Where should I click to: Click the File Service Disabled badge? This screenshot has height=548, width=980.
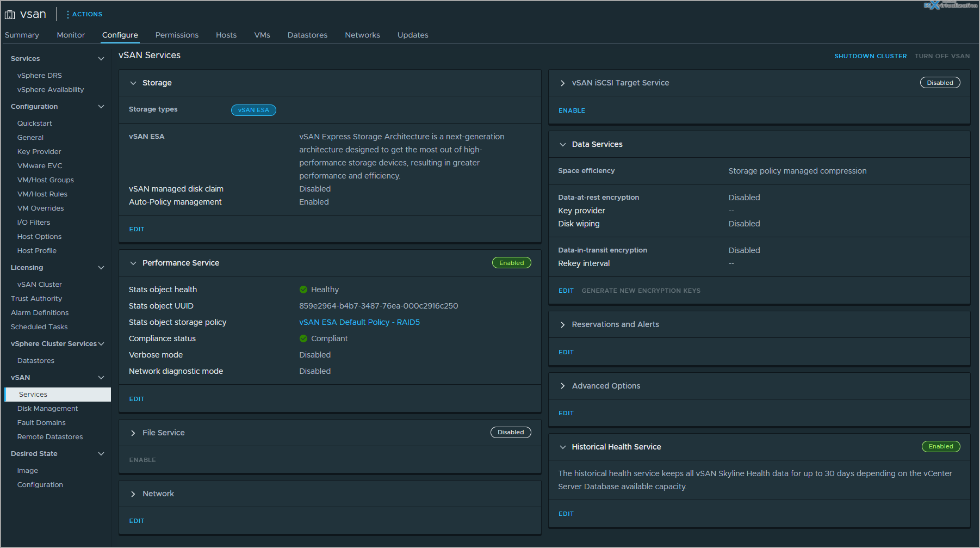511,432
